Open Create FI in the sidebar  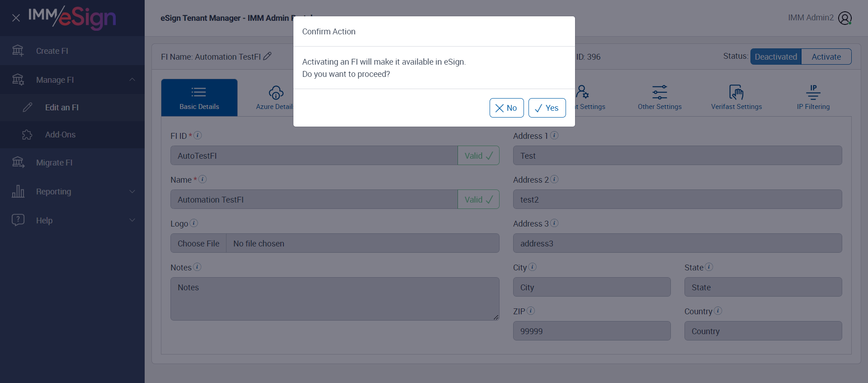[52, 51]
